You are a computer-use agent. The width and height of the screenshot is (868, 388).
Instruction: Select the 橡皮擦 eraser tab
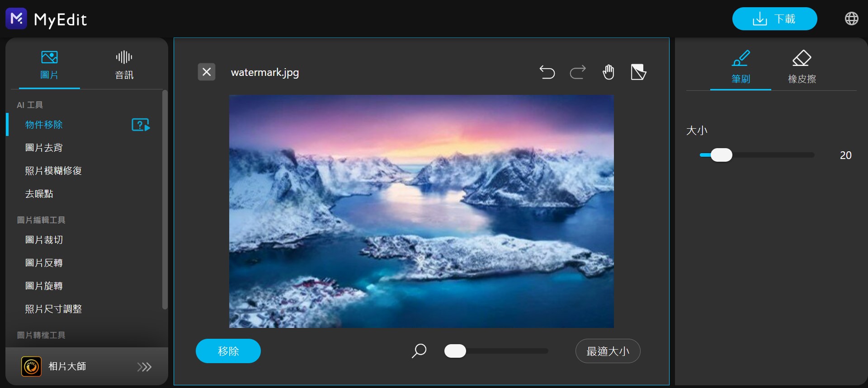[802, 67]
